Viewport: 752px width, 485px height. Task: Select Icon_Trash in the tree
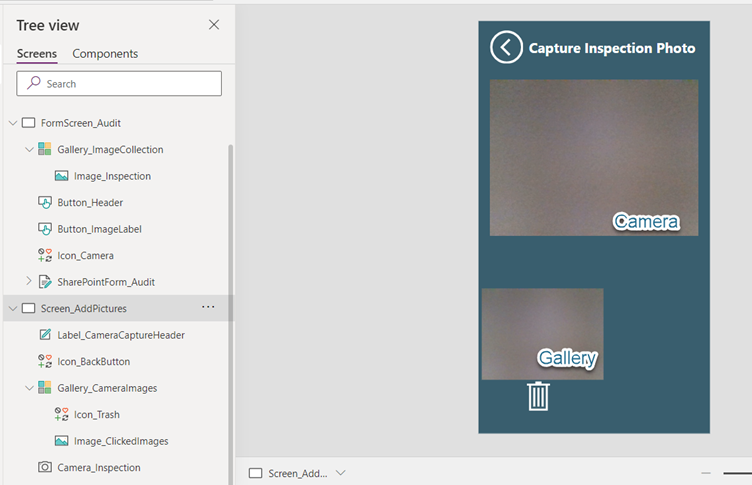click(96, 414)
